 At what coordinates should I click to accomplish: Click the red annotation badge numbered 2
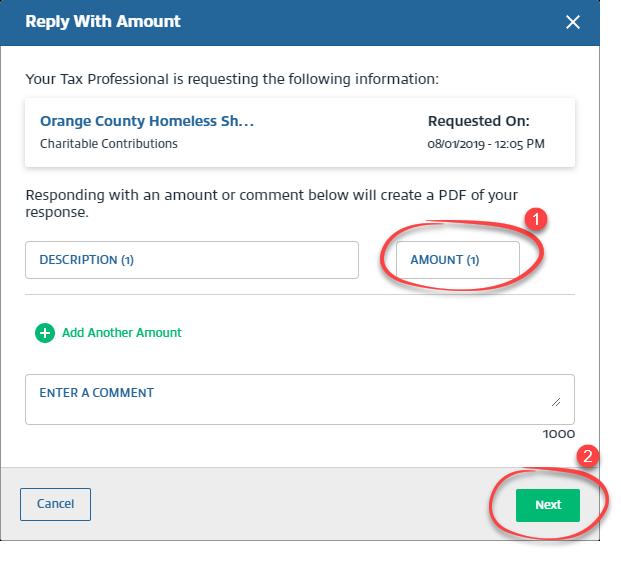click(x=589, y=456)
